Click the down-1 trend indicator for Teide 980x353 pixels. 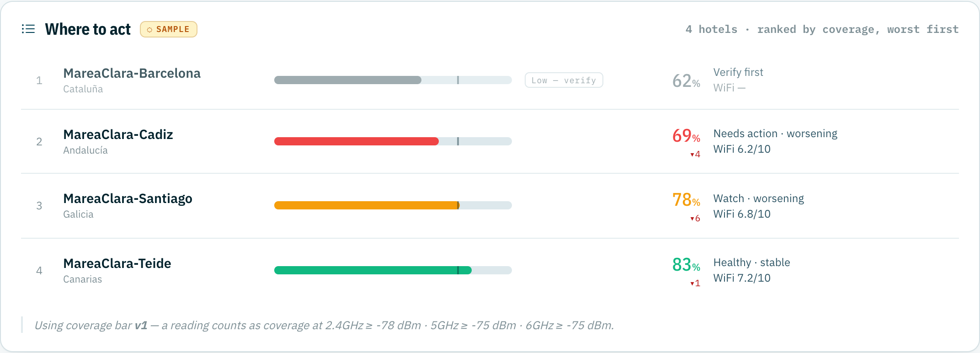[x=695, y=283]
